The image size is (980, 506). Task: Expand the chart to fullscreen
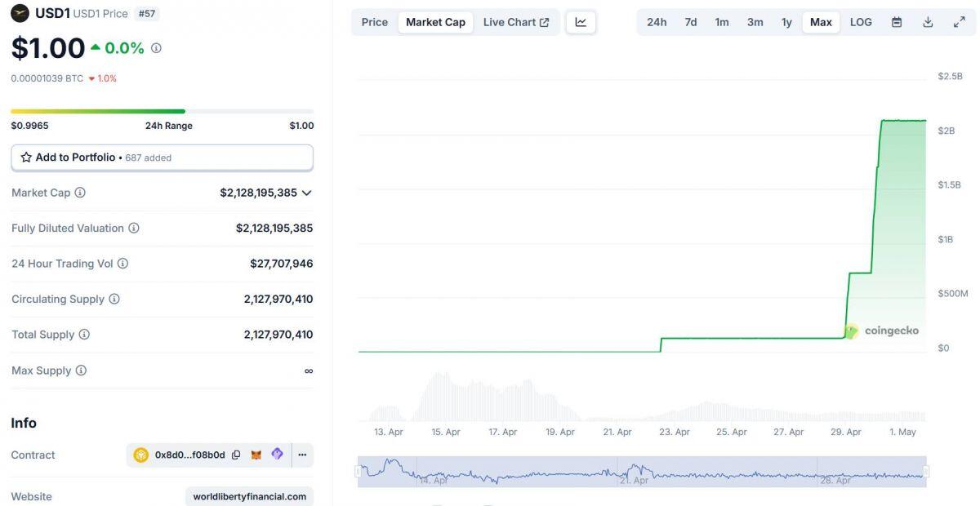tap(958, 22)
